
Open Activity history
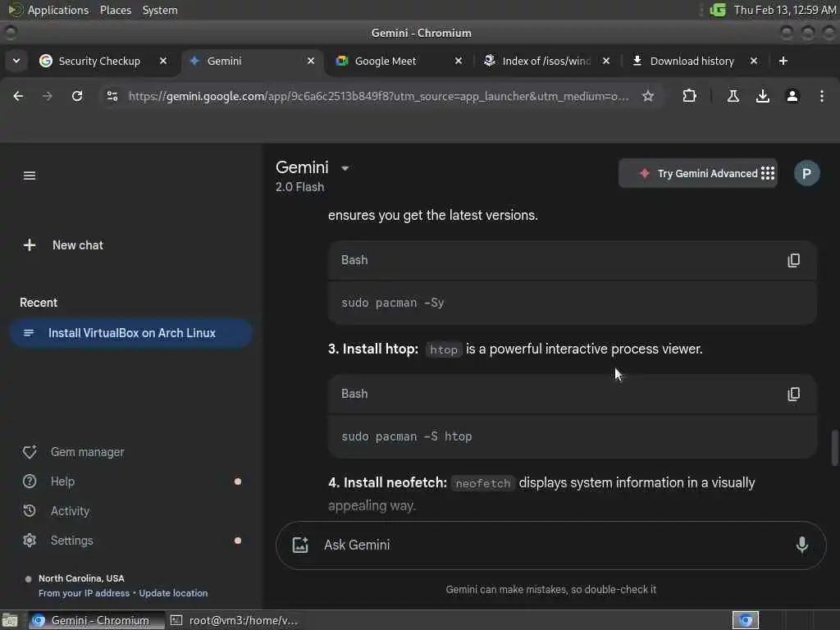pyautogui.click(x=57, y=511)
